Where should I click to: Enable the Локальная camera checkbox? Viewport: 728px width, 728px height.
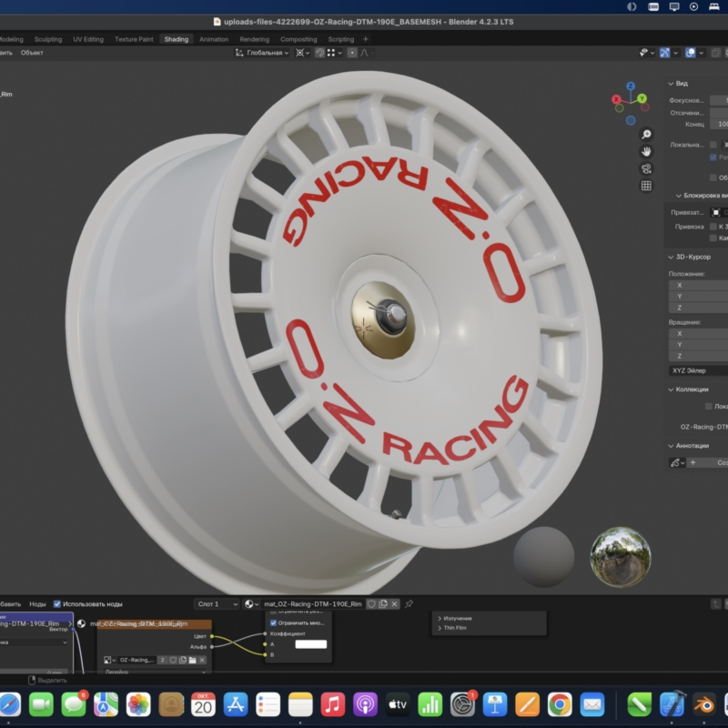(713, 145)
